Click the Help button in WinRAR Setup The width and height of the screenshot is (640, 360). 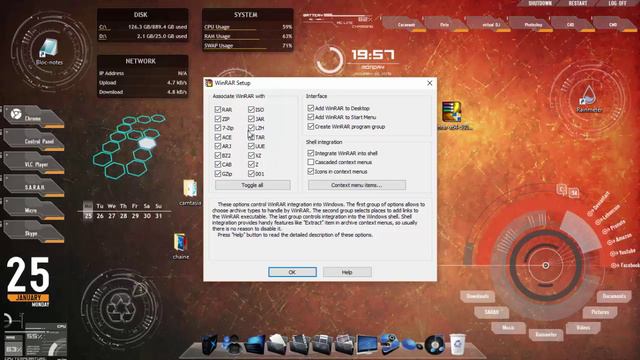click(347, 272)
